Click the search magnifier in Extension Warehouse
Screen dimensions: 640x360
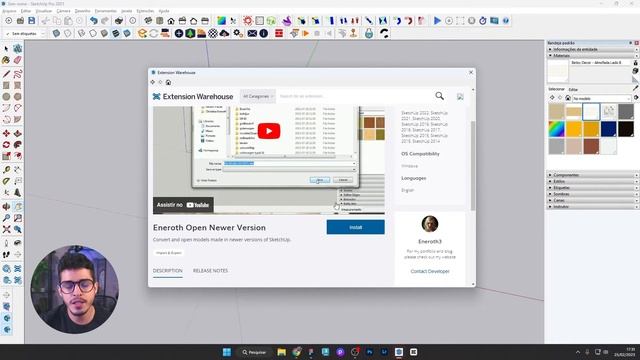point(440,96)
